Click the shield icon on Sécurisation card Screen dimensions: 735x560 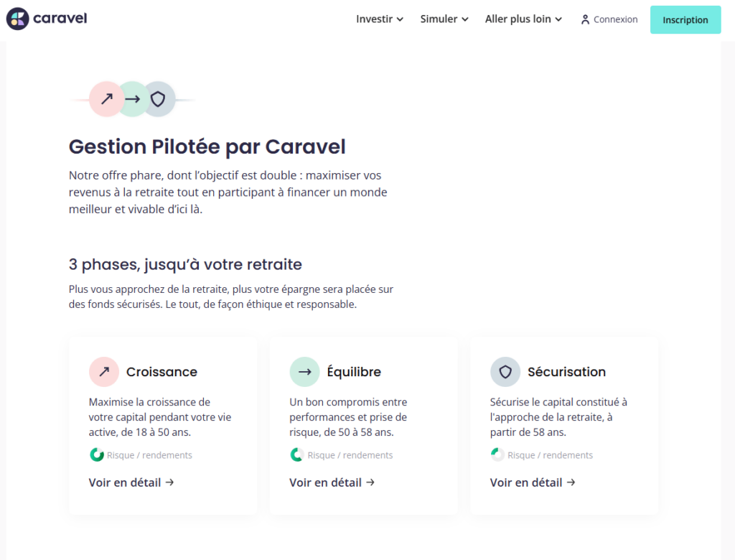click(x=505, y=371)
